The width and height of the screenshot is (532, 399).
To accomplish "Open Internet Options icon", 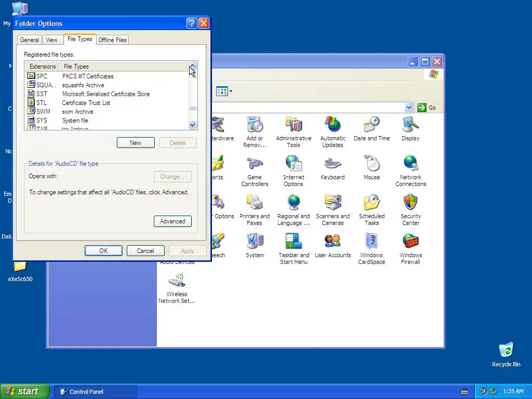I will point(294,170).
